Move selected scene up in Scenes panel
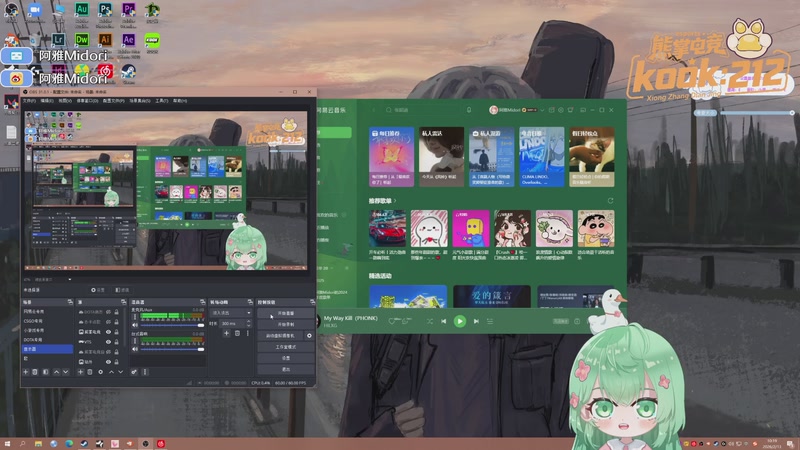The width and height of the screenshot is (800, 450). [x=56, y=372]
